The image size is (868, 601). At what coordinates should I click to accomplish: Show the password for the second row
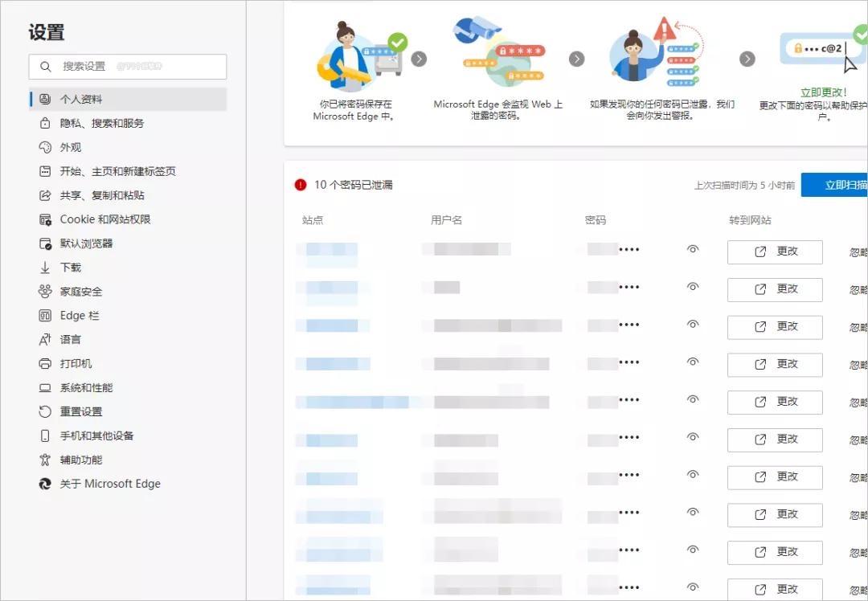pos(692,287)
